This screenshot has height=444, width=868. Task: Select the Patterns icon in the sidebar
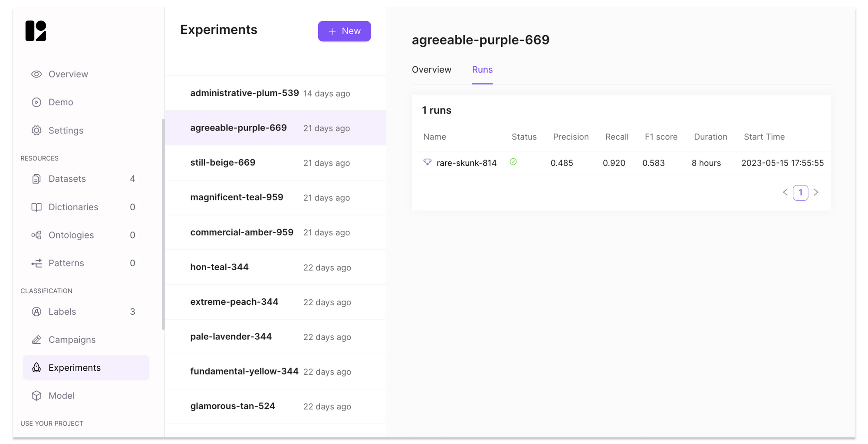pyautogui.click(x=36, y=263)
